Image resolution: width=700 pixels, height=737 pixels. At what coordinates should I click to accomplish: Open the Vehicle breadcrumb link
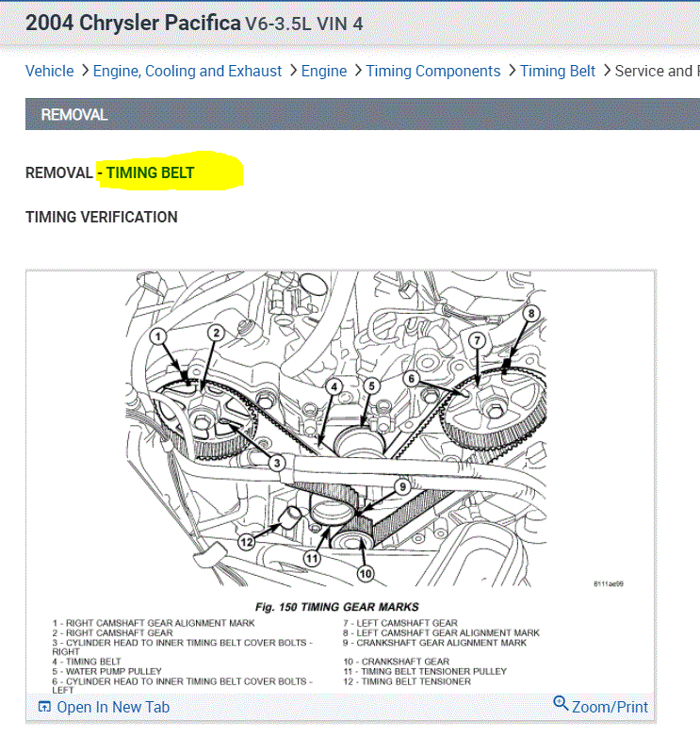[49, 71]
